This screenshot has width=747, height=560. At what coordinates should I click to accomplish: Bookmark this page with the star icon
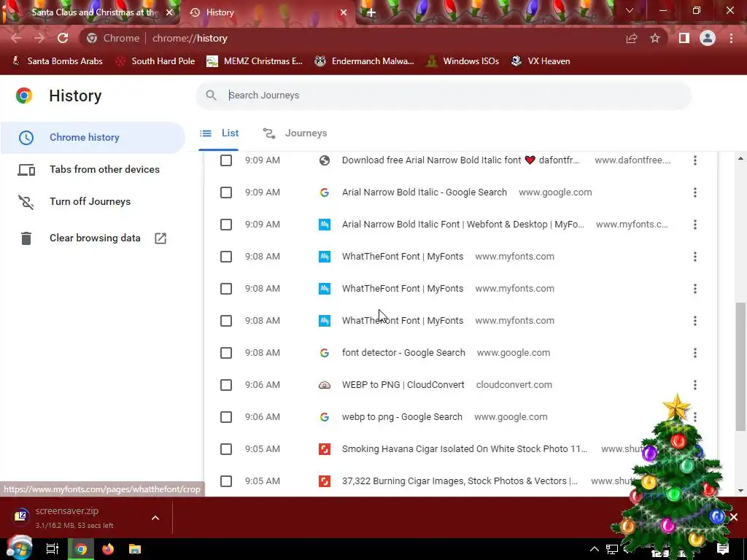click(655, 38)
